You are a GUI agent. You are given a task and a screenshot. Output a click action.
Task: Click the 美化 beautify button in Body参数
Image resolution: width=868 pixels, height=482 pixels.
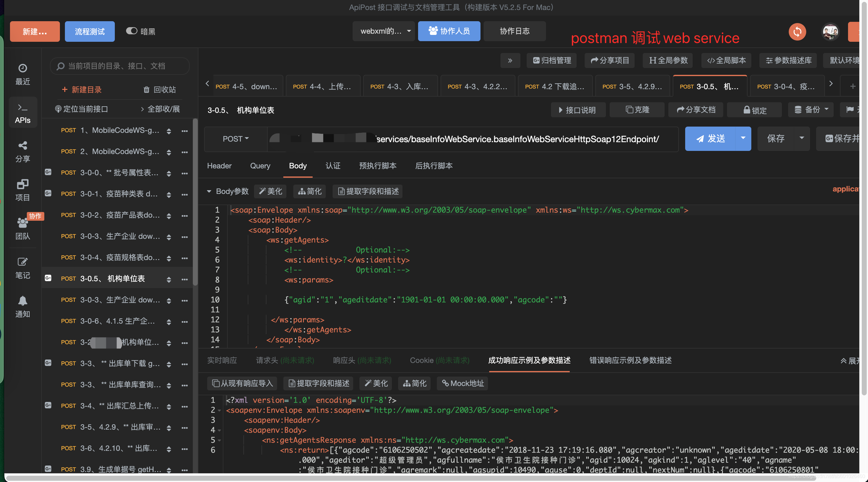[x=270, y=191]
